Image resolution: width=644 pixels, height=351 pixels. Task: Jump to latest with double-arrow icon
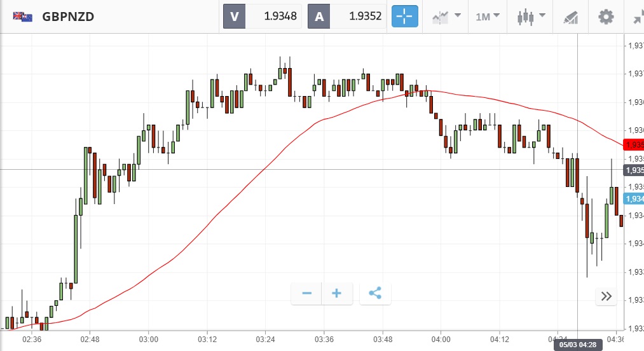click(x=606, y=296)
